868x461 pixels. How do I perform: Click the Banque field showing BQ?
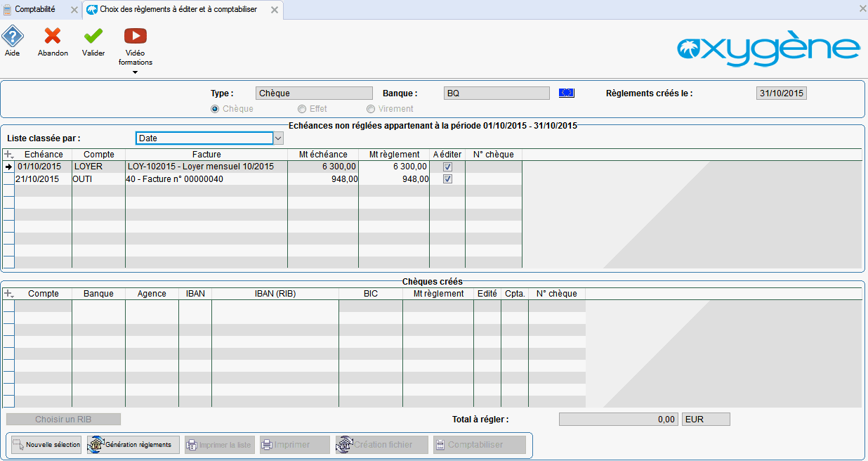pyautogui.click(x=497, y=93)
